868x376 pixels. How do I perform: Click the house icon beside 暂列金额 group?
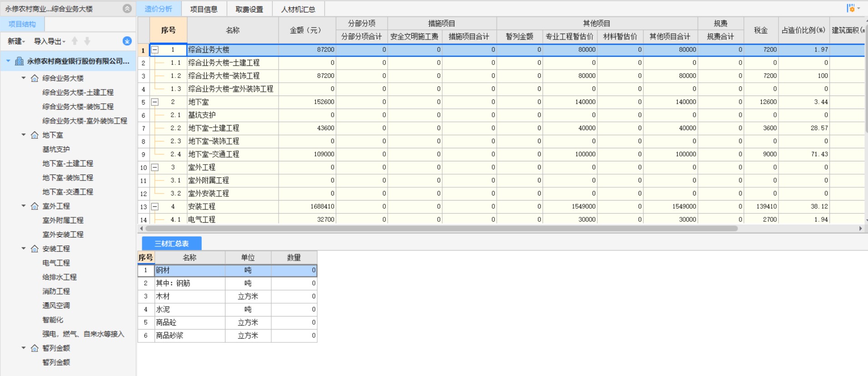[x=35, y=348]
